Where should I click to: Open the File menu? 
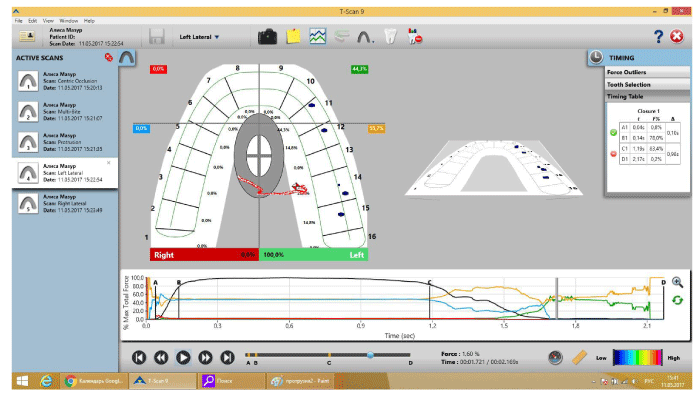pos(19,21)
